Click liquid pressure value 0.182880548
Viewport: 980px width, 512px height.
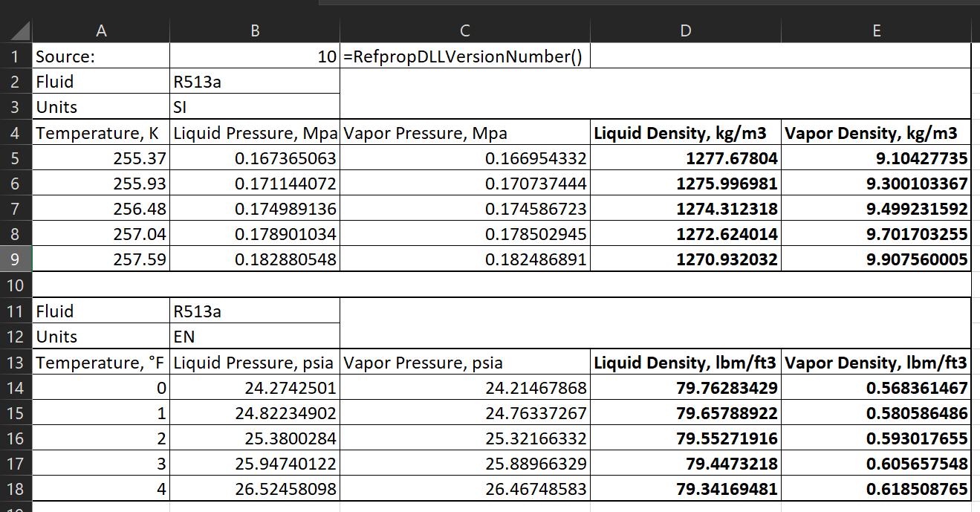point(255,259)
